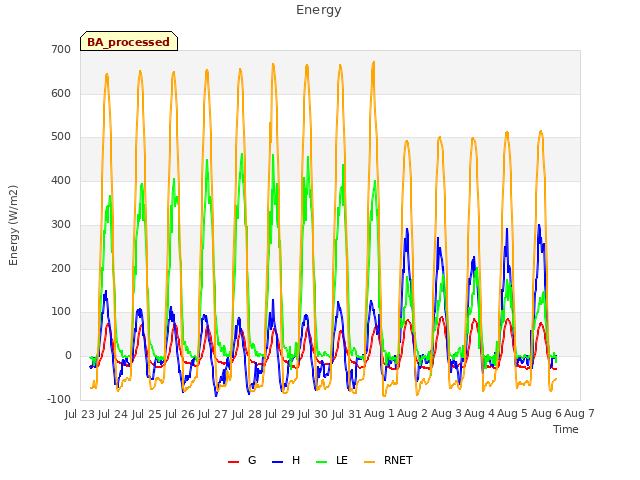Click the Jul 24 x-axis date

(x=113, y=414)
